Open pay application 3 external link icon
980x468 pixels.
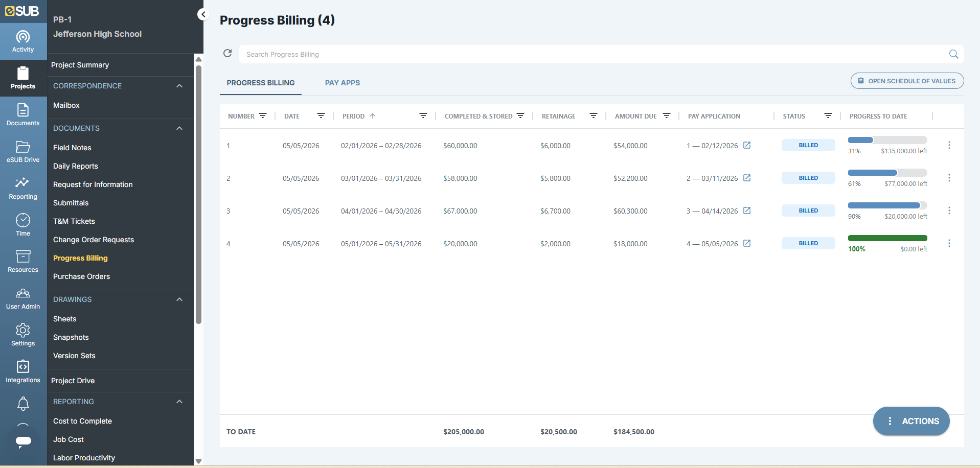(747, 210)
